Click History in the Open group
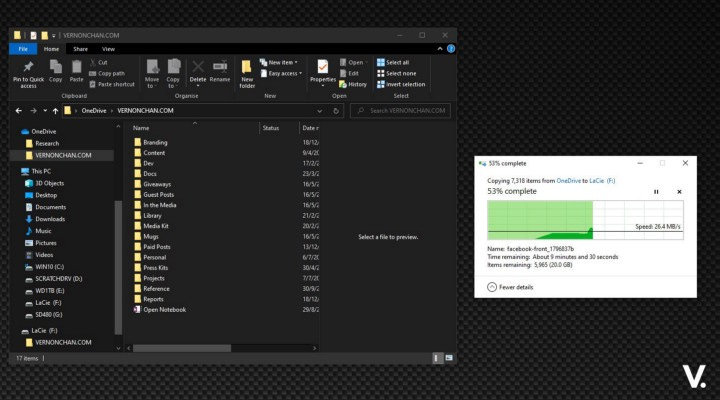 (x=353, y=84)
